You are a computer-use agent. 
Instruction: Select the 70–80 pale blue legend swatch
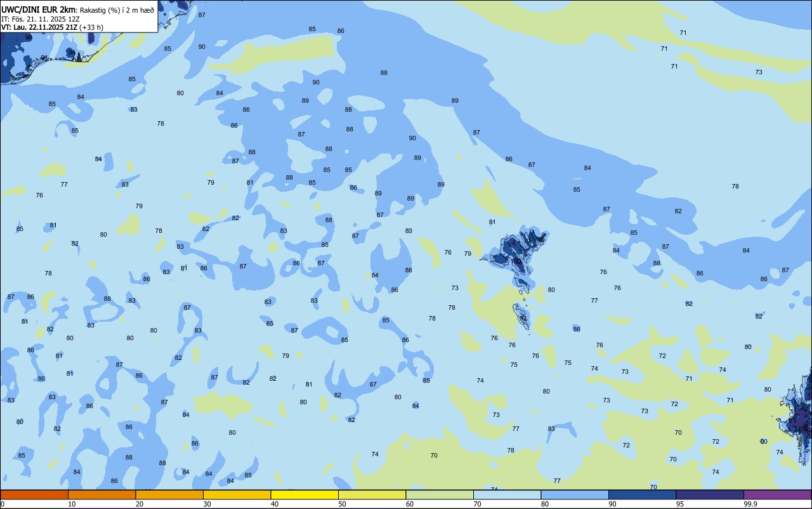[507, 494]
